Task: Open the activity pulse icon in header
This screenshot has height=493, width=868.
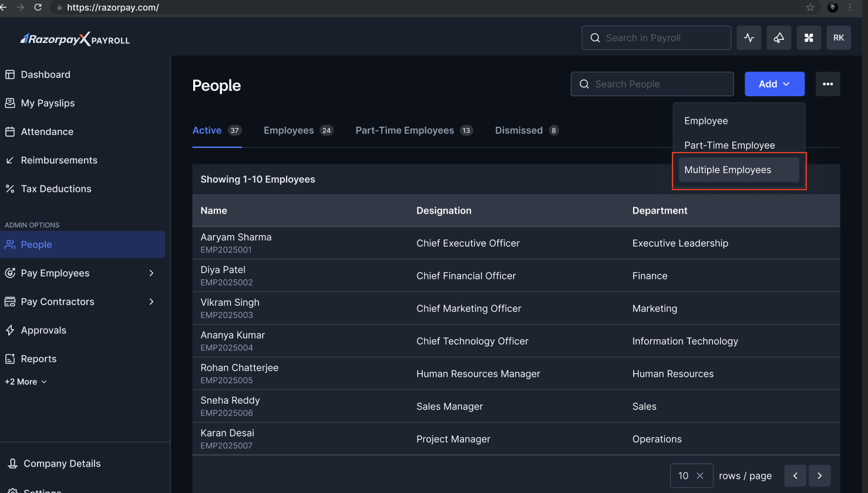Action: (749, 38)
